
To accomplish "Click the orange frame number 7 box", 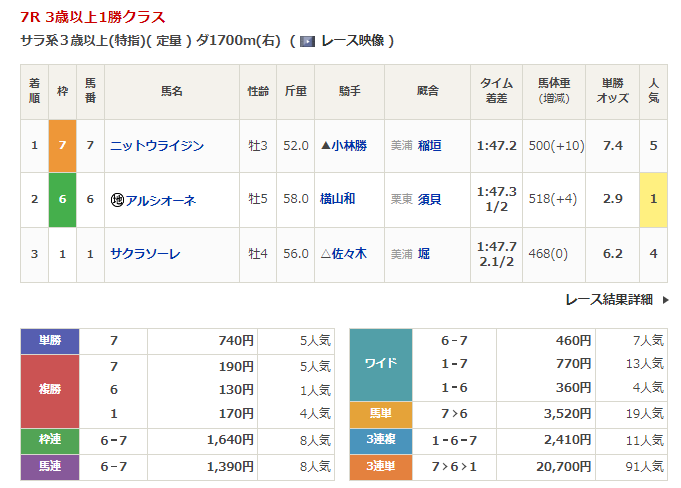I will (62, 146).
